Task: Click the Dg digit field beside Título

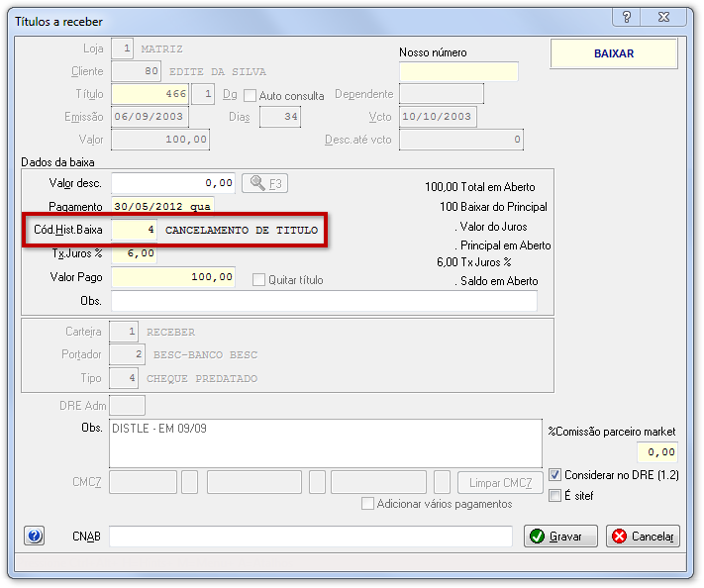Action: pos(203,94)
